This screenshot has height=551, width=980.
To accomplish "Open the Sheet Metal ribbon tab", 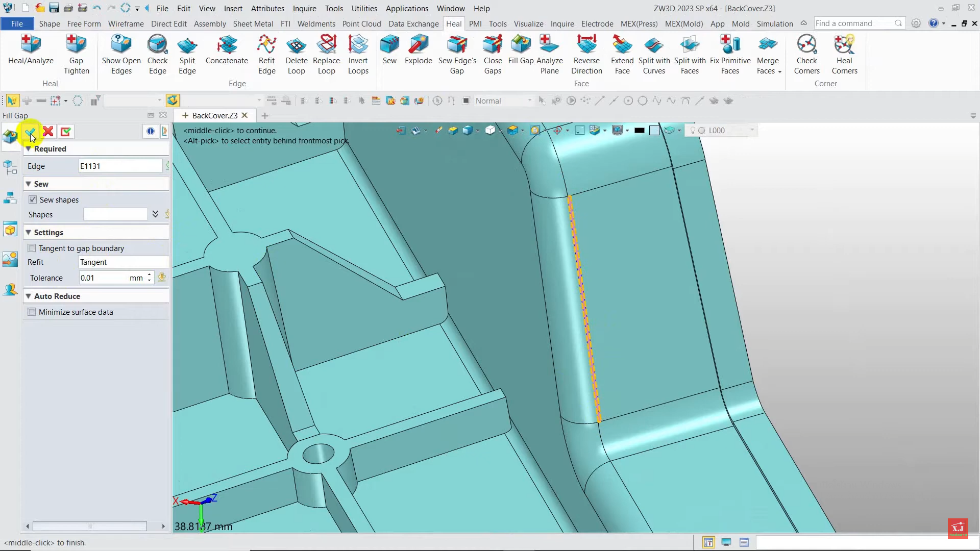I will point(253,23).
